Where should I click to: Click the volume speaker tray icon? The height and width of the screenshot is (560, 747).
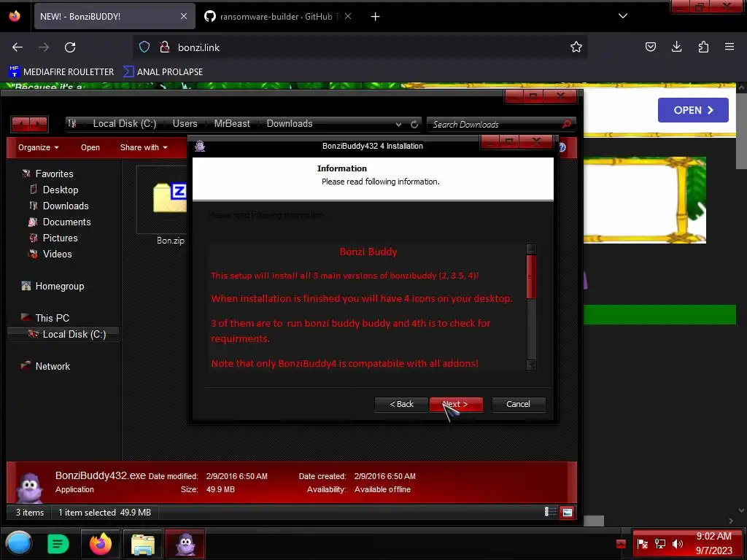[x=678, y=544]
